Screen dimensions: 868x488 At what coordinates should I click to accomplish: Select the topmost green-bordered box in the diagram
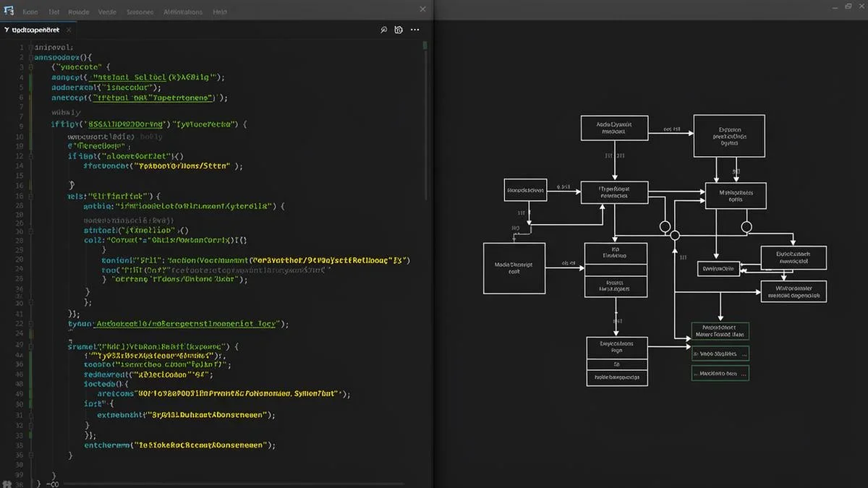pos(720,331)
